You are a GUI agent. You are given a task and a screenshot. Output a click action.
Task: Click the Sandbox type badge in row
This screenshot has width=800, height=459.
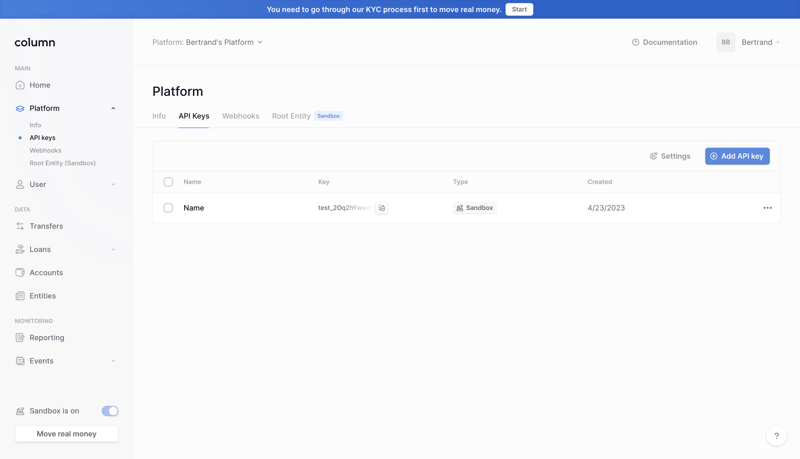click(x=474, y=208)
